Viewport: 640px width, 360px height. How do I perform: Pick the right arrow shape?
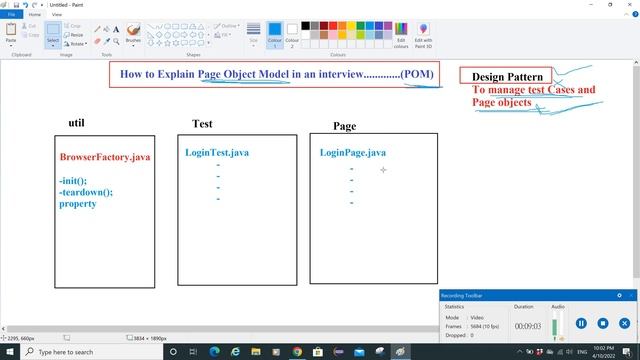pyautogui.click(x=184, y=35)
